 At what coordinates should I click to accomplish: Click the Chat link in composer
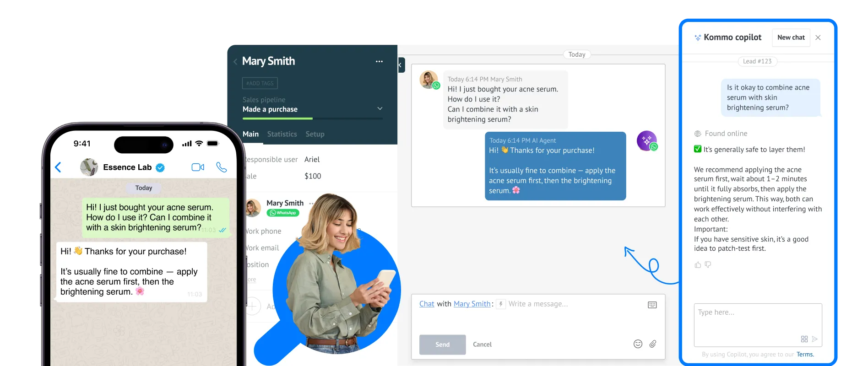427,304
